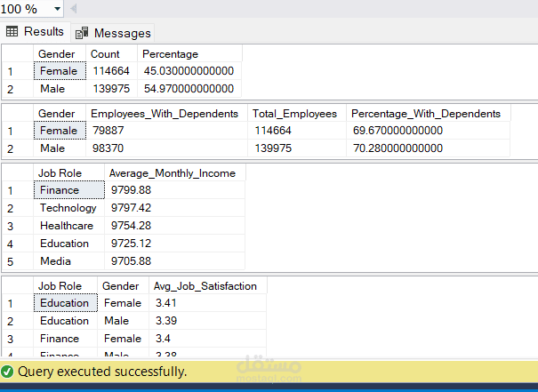The height and width of the screenshot is (392, 538).
Task: Select the cell with count 114664 in first grid
Action: [x=111, y=71]
